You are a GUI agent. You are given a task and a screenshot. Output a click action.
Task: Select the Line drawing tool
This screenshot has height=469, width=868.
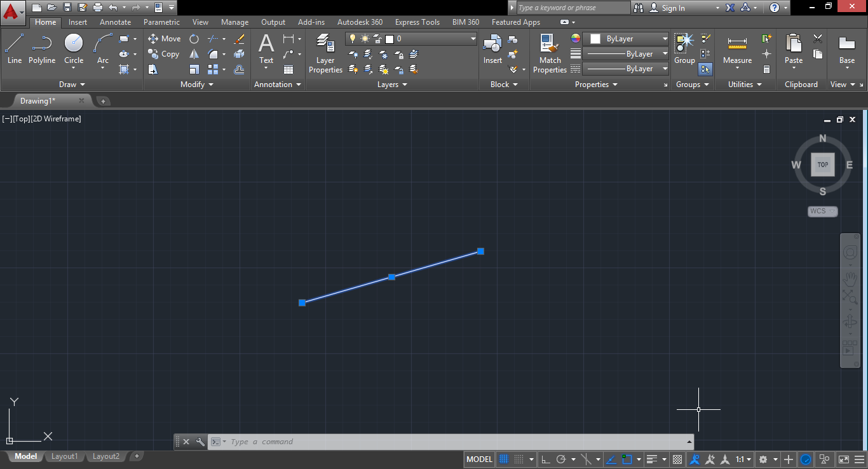(14, 49)
